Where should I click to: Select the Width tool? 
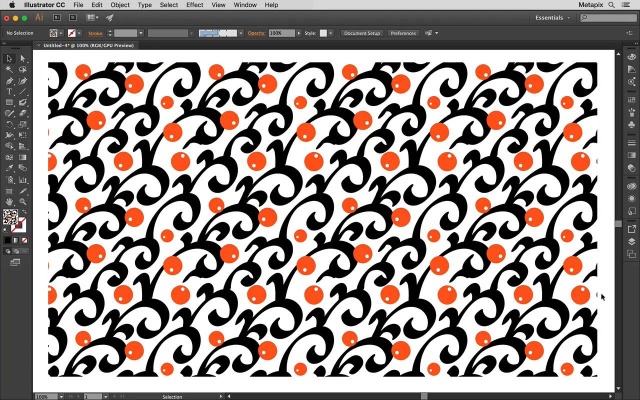(9, 136)
